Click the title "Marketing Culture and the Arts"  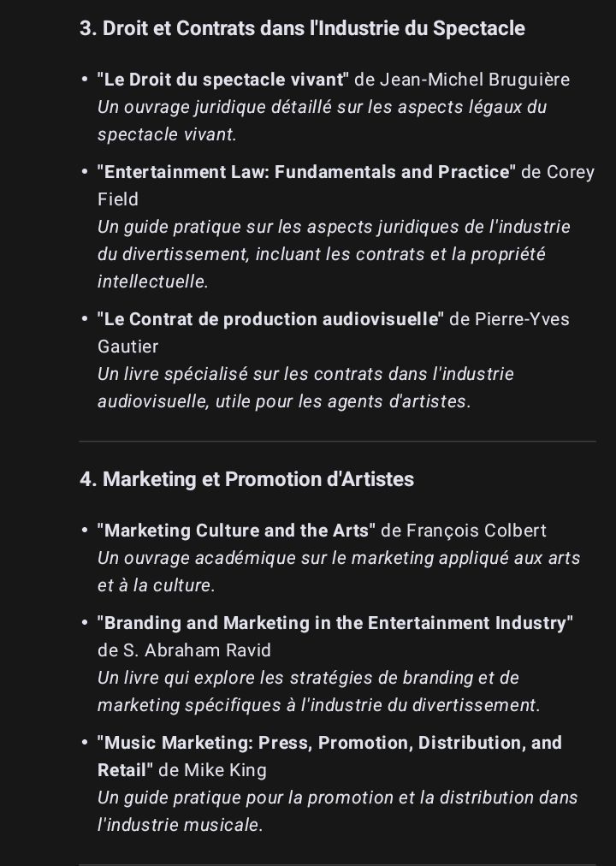(x=236, y=531)
